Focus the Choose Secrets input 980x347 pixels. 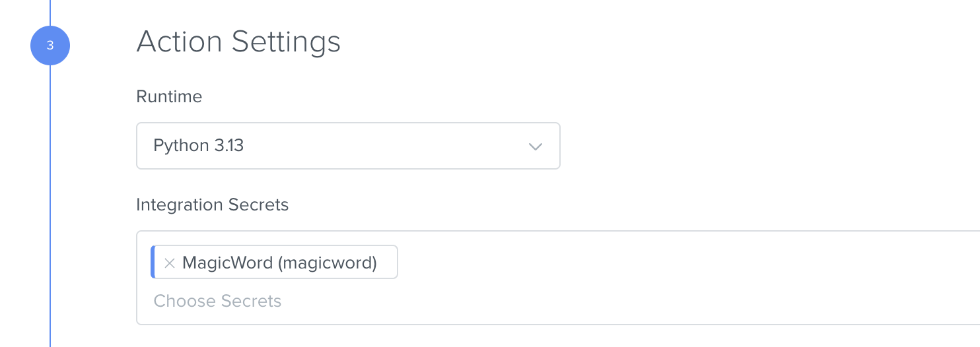coord(217,301)
